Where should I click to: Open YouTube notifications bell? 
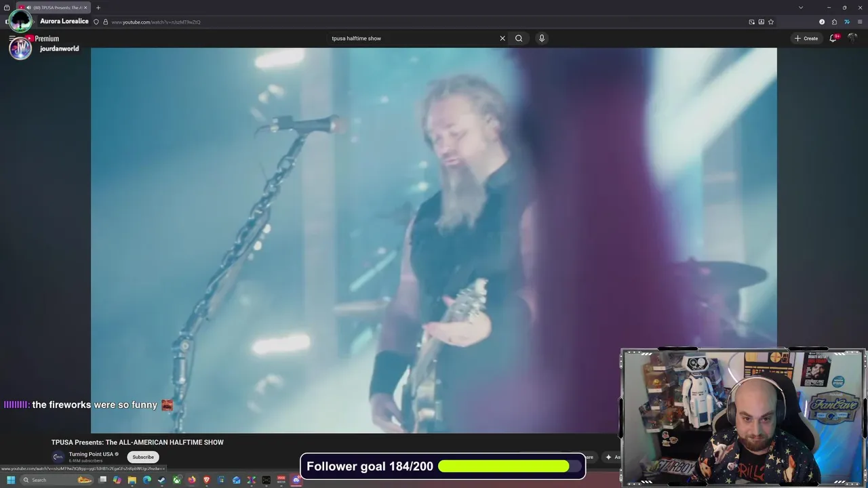[833, 38]
